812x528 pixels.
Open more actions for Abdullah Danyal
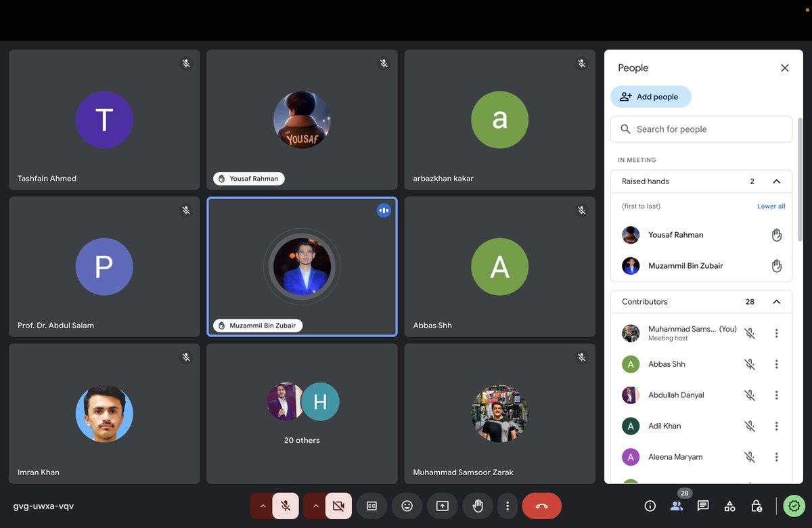point(777,395)
